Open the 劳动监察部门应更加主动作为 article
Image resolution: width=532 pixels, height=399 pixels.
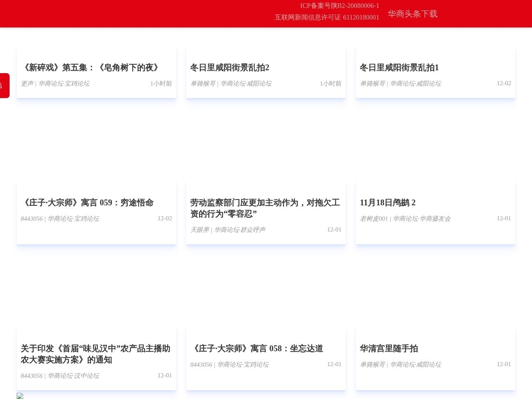265,208
